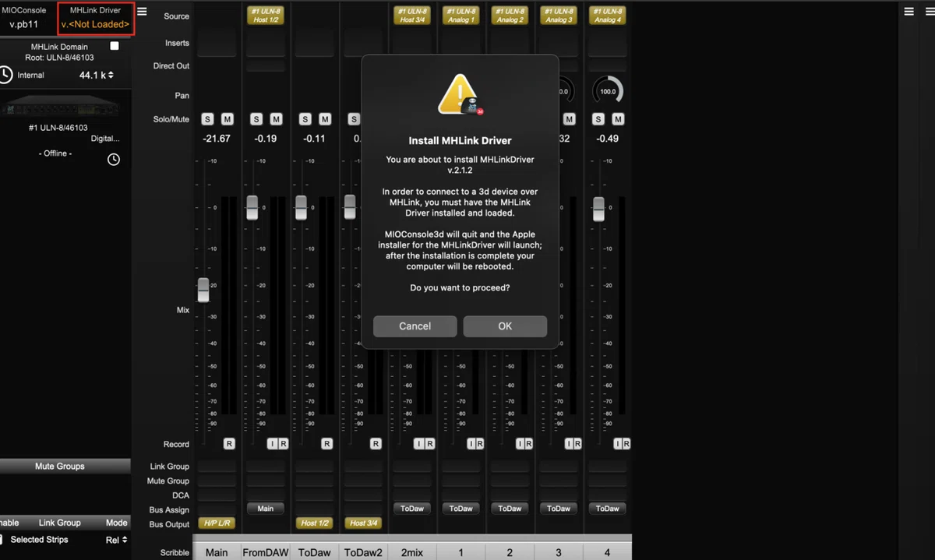Edit the ToDaw2 scribble strip name
This screenshot has width=935, height=560.
click(x=363, y=552)
